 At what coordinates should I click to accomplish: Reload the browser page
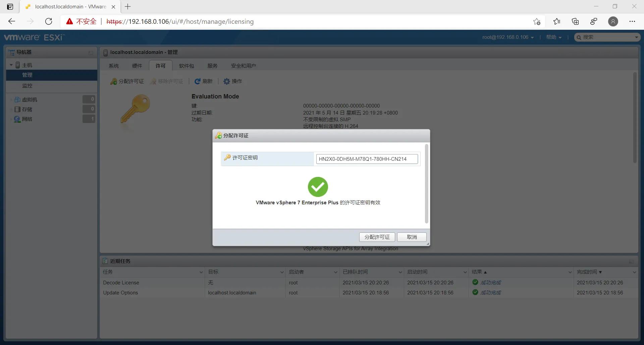[x=49, y=21]
